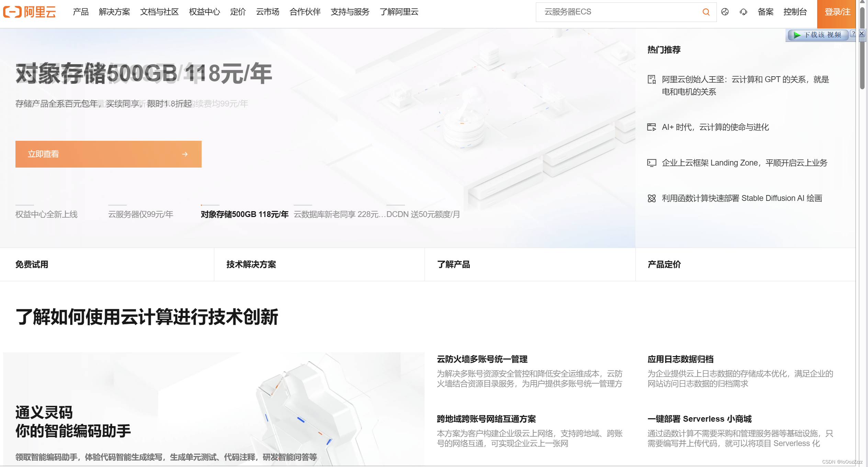Open the 产品 navigation menu
The image size is (868, 467).
(x=81, y=12)
